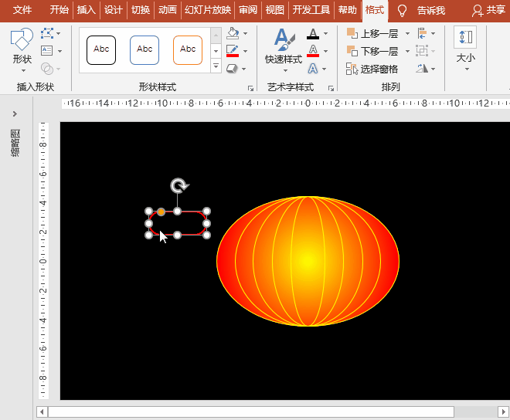Switch to the 插入 tab
Viewport: 510px width, 420px height.
[x=87, y=10]
